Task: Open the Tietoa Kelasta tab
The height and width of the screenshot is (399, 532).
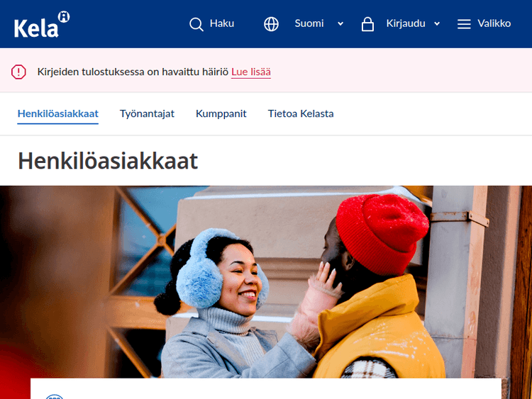Action: tap(301, 113)
